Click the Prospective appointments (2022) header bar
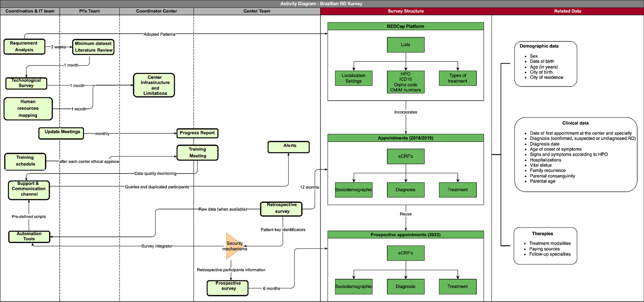Screen dimensions: 644x302 (x=405, y=235)
